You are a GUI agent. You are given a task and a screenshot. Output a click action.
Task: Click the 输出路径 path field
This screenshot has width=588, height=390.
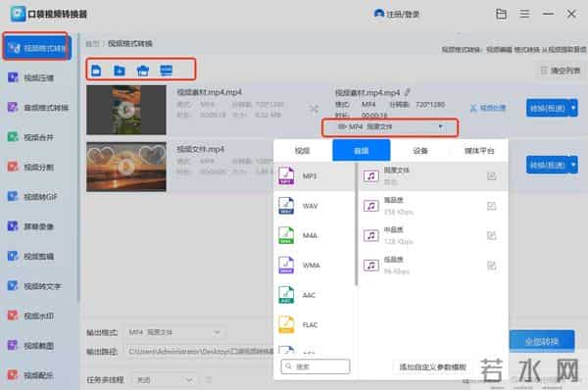(200, 352)
